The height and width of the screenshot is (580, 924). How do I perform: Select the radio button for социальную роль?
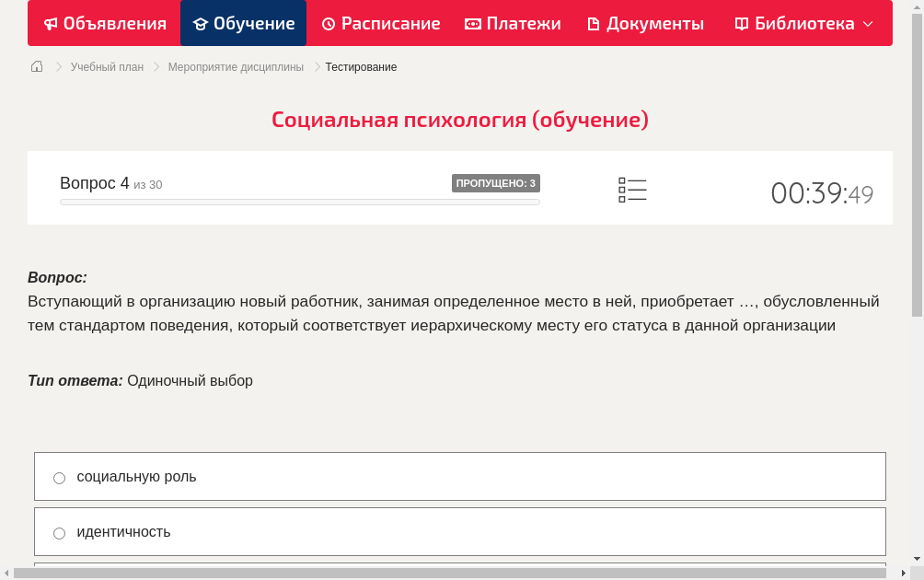pyautogui.click(x=59, y=478)
